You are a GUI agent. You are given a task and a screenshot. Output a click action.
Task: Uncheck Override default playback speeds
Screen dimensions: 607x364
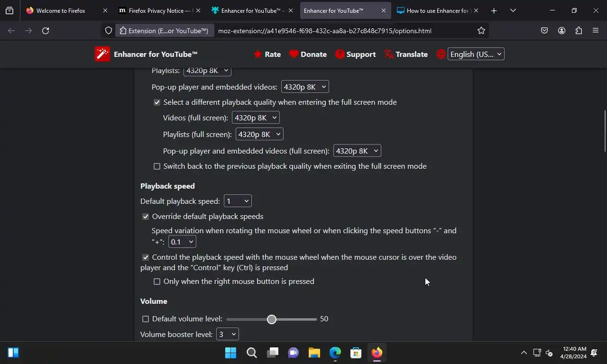146,217
